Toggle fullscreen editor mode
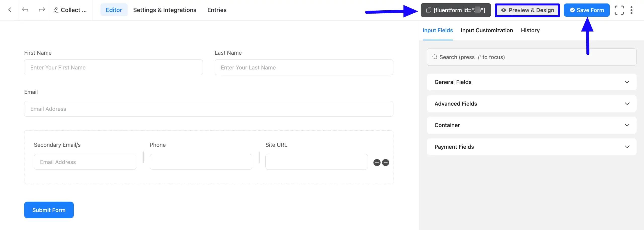644x230 pixels. (x=619, y=10)
